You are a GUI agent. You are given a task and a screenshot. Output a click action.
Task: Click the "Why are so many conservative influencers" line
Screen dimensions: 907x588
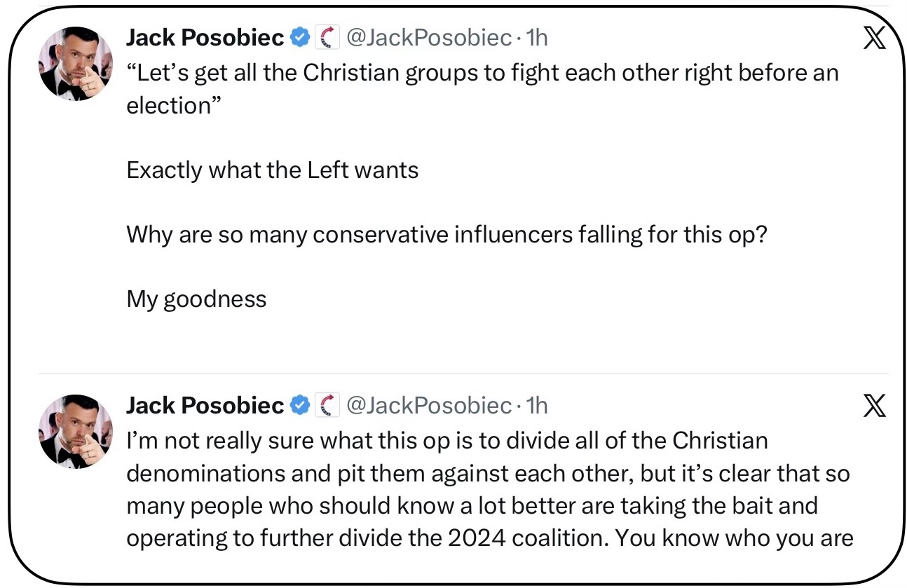[x=446, y=234]
